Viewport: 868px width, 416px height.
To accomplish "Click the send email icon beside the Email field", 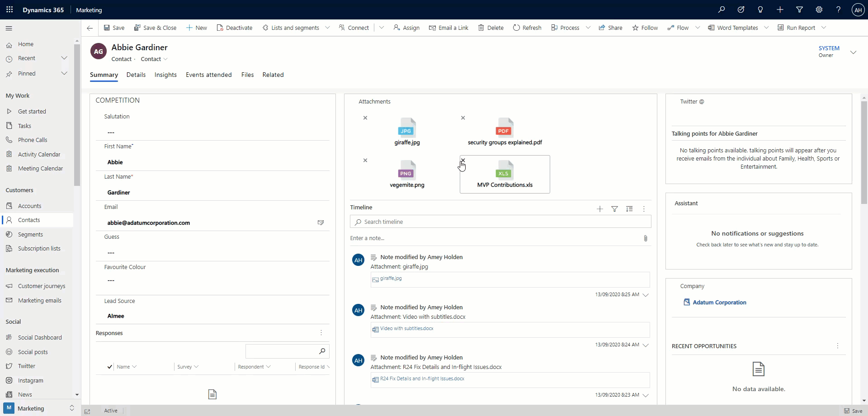I will click(321, 222).
